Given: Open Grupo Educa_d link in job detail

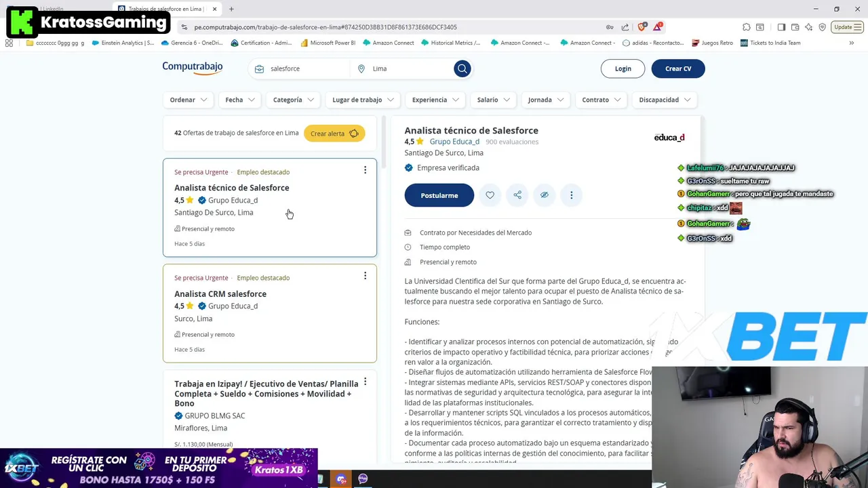Looking at the screenshot, I should (454, 142).
